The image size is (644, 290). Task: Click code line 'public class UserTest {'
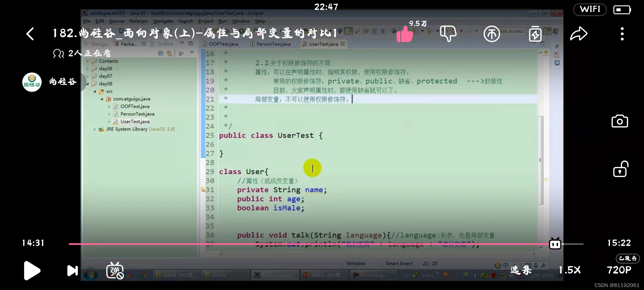pyautogui.click(x=271, y=136)
